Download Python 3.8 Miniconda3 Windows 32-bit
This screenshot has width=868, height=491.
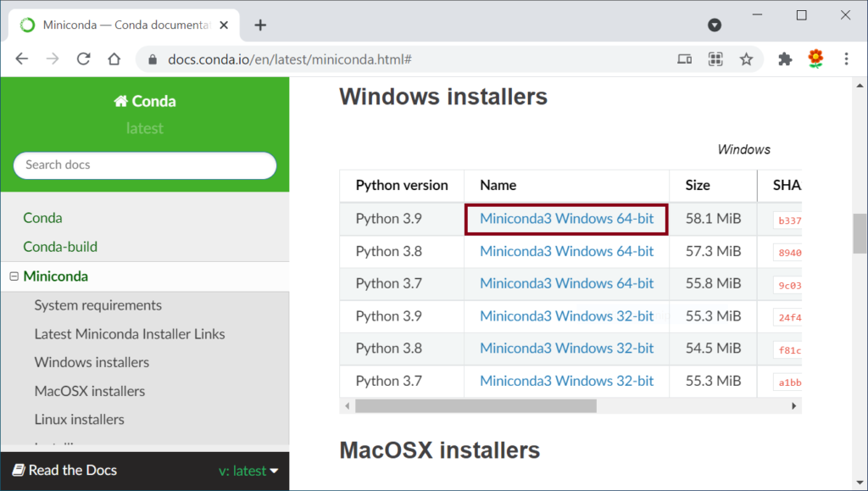566,349
